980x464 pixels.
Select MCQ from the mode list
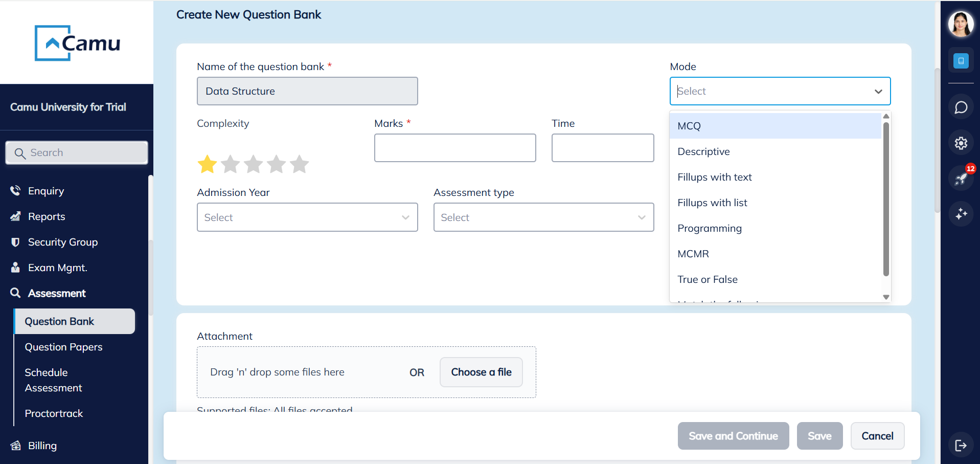point(689,125)
